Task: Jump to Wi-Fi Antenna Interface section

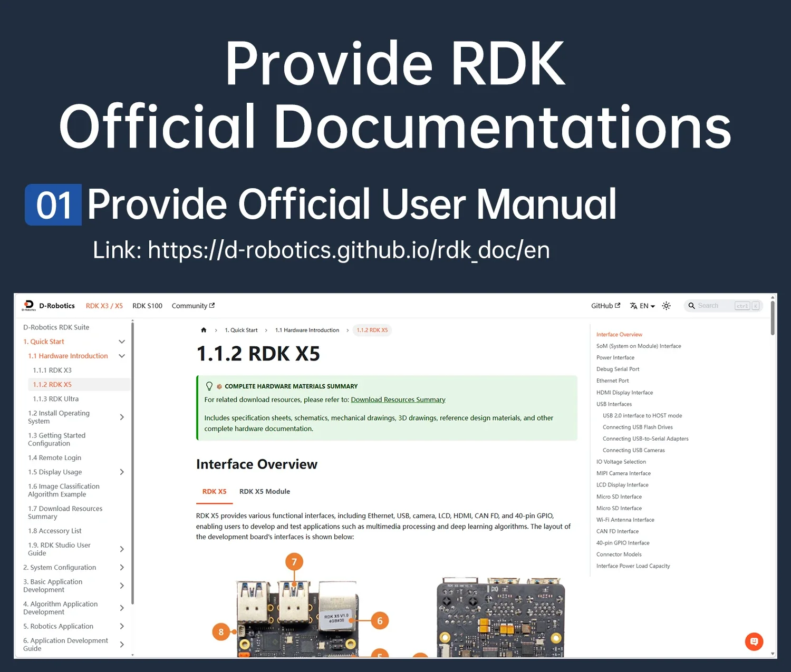Action: pos(625,520)
